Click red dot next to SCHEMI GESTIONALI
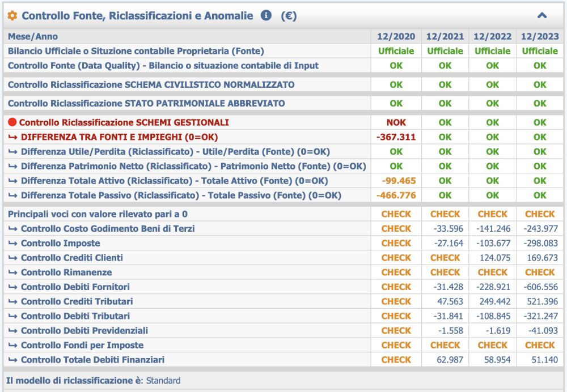 (x=12, y=122)
